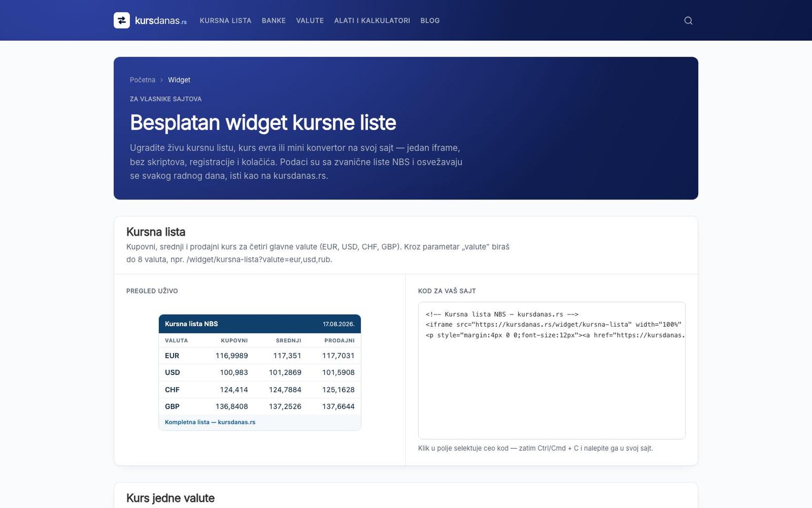This screenshot has height=508, width=812.
Task: Click GBP selling rate 137,6644
Action: point(338,406)
